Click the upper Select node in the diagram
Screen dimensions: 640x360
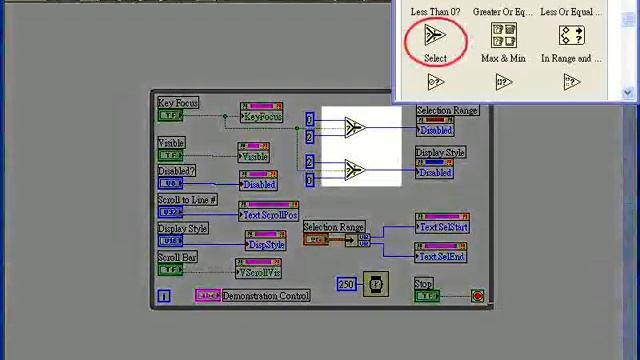click(354, 127)
